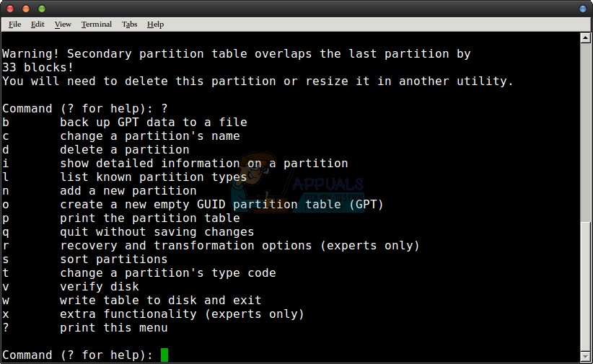Viewport: 593px width, 364px height.
Task: Click the orange minimize window button
Action: coord(26,9)
